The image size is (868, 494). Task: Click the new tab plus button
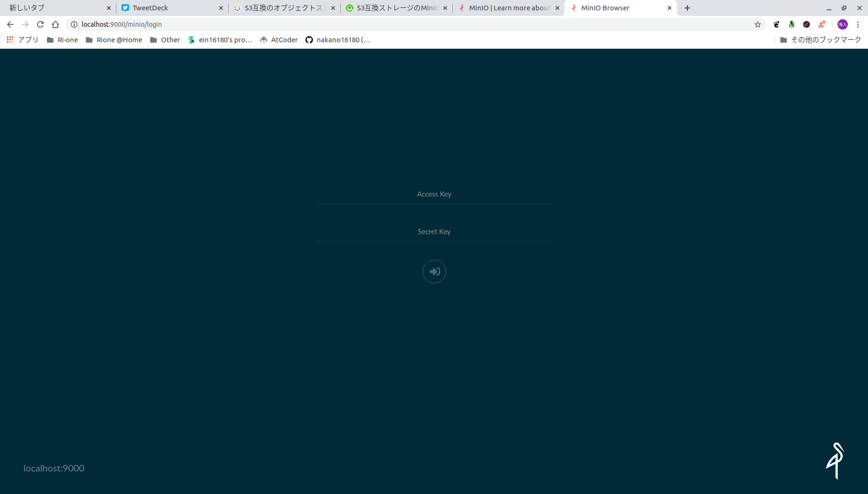(x=687, y=8)
